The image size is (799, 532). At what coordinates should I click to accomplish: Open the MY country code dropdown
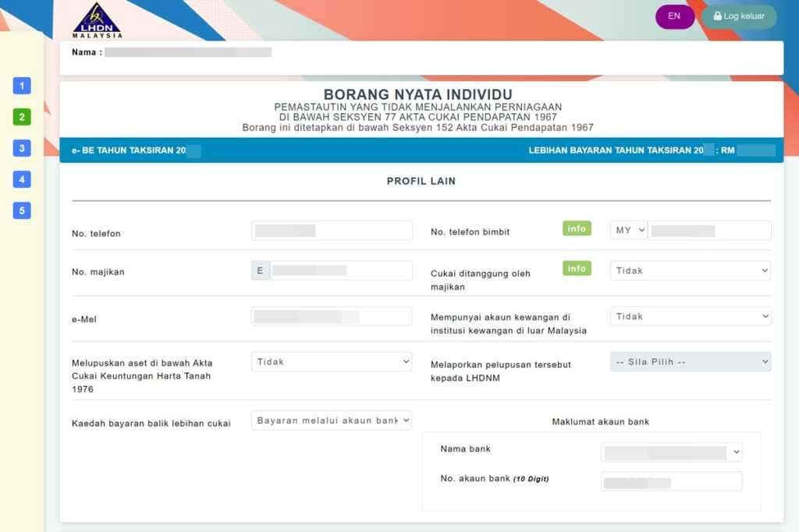(629, 230)
